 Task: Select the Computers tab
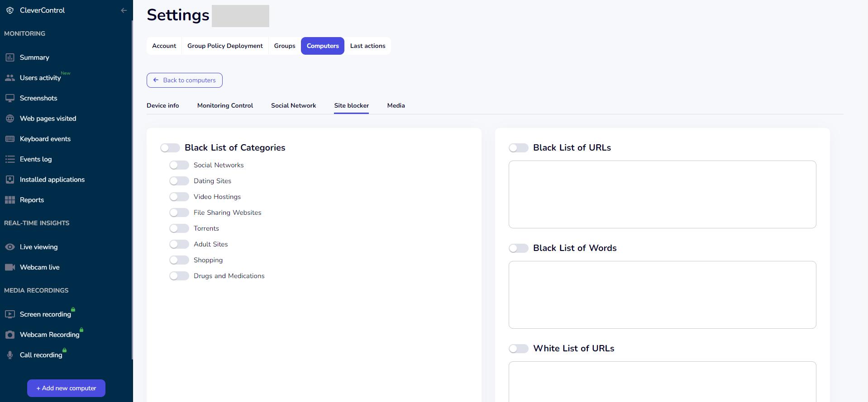323,46
